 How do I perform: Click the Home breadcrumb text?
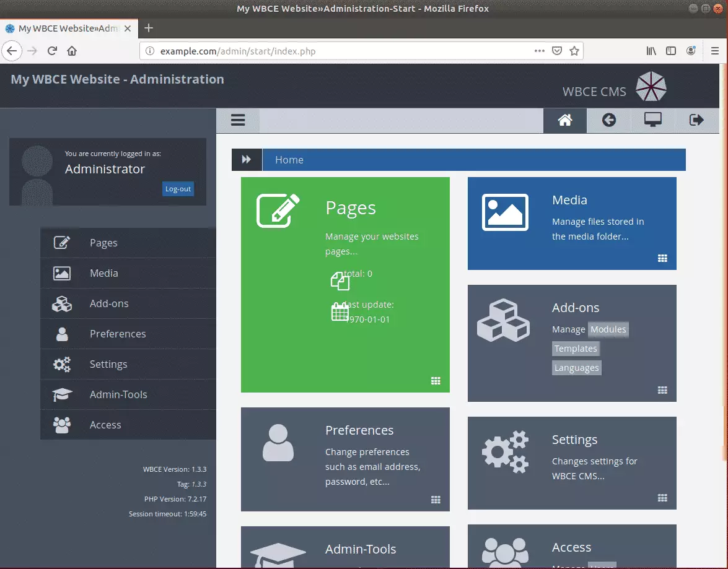(289, 160)
